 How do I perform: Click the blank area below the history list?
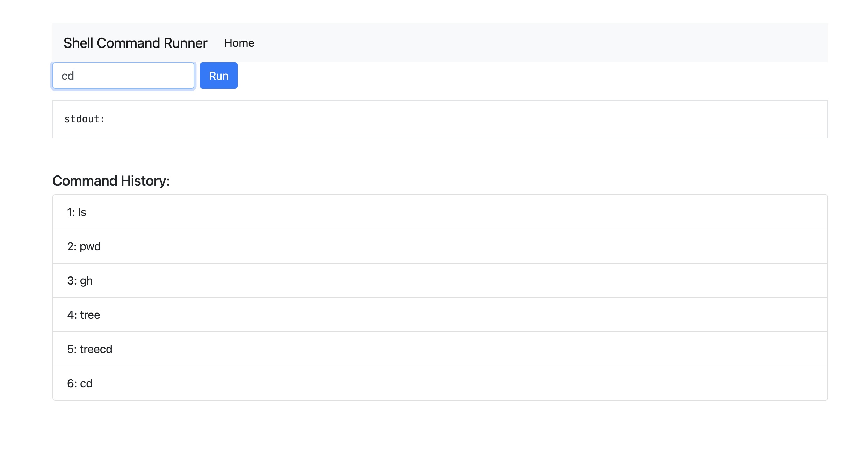(x=440, y=430)
